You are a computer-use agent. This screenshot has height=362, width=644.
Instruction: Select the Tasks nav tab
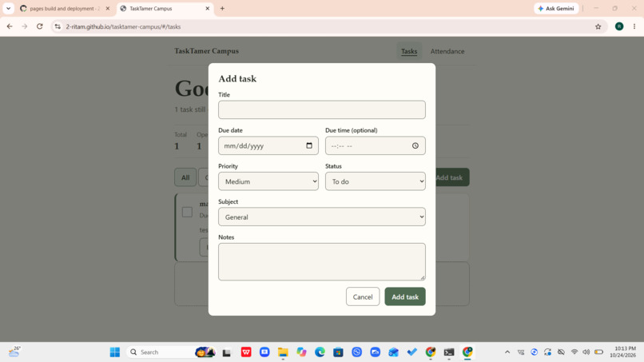(x=409, y=51)
